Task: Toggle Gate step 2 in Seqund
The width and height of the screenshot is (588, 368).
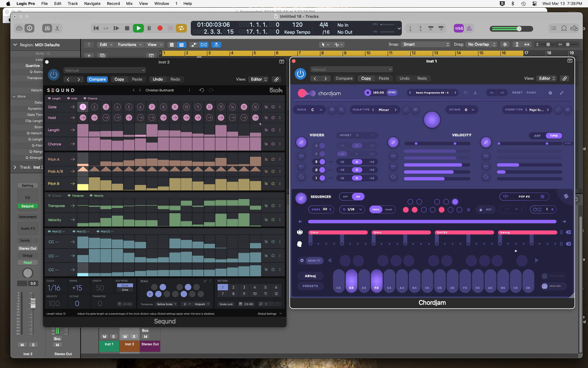Action: click(94, 107)
